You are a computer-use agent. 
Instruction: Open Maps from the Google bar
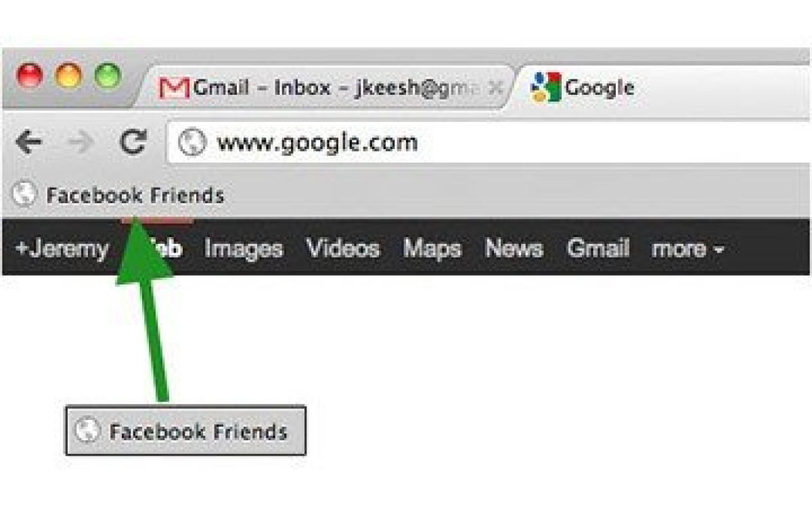(x=432, y=249)
